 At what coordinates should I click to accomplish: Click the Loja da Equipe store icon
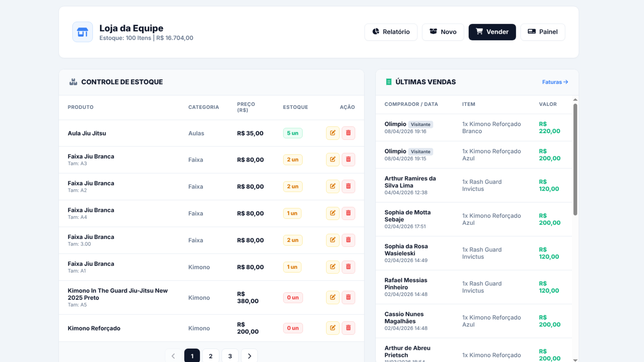pyautogui.click(x=83, y=32)
